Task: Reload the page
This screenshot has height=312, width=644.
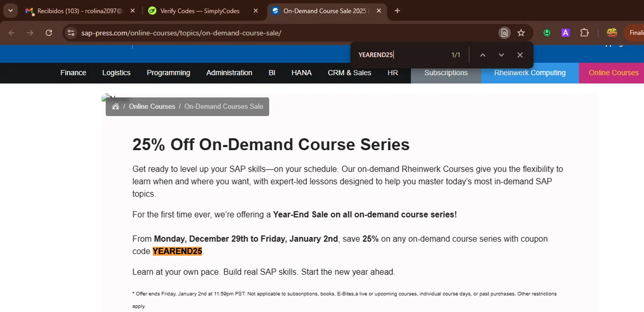Action: click(x=49, y=33)
